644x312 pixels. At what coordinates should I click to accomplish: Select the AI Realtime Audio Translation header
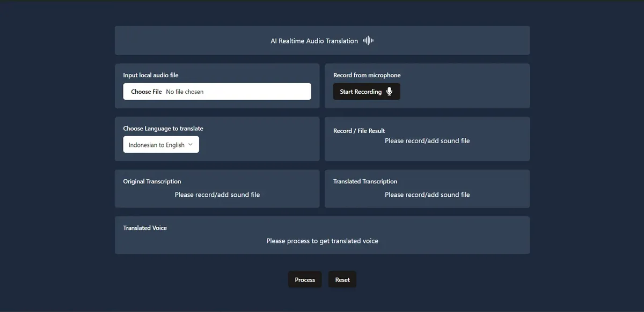click(x=314, y=40)
